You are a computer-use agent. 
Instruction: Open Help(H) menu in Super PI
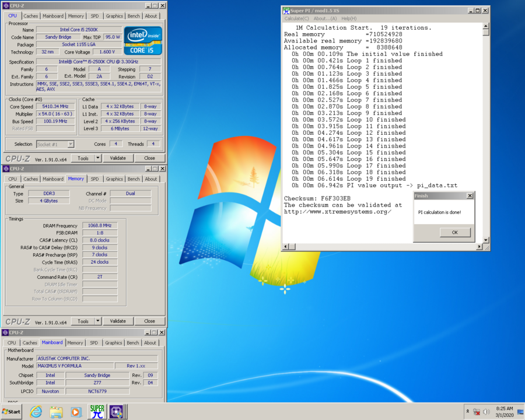tap(349, 19)
